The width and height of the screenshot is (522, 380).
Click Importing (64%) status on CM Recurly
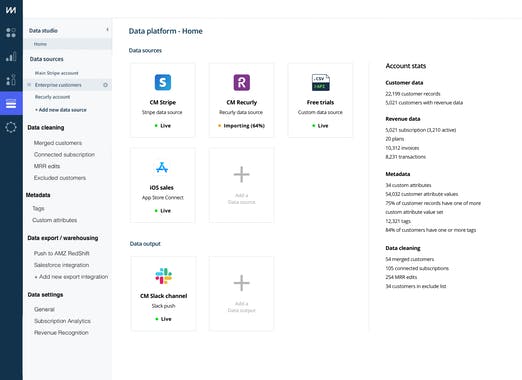[x=242, y=126]
